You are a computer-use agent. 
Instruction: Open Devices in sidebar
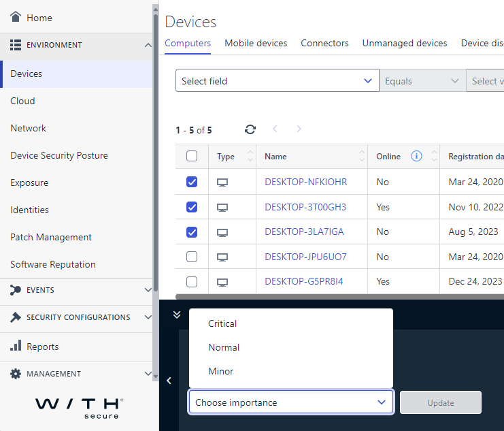(x=76, y=74)
